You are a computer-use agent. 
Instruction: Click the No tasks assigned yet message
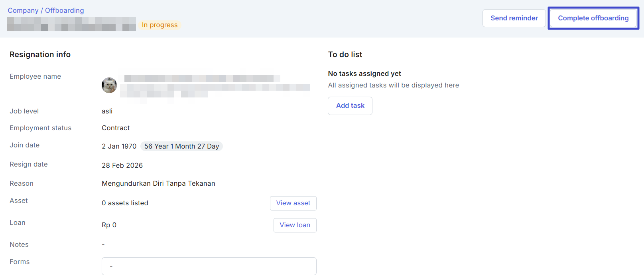point(364,73)
